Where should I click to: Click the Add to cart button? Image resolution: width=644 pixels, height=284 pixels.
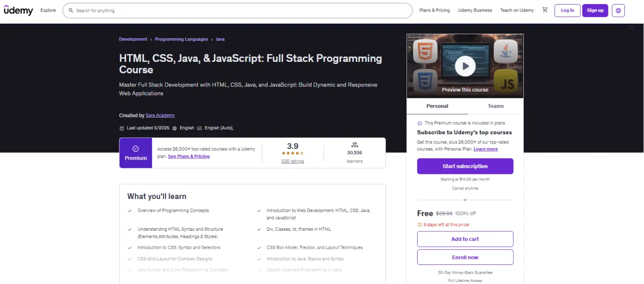pyautogui.click(x=465, y=239)
